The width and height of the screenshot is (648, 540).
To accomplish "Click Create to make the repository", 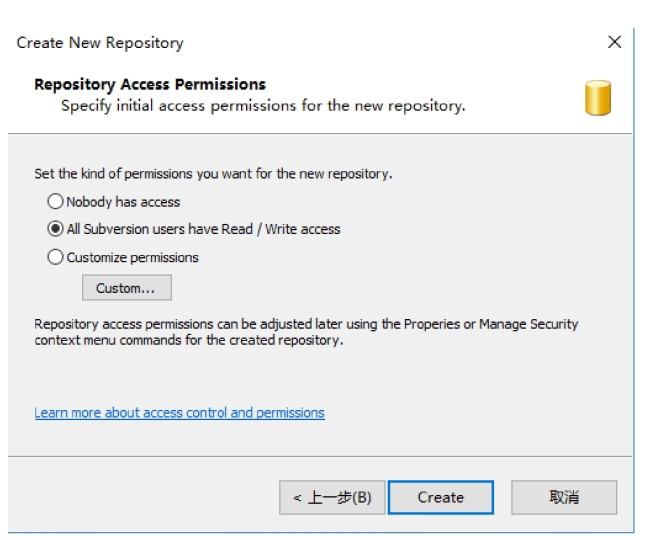I will pyautogui.click(x=441, y=497).
